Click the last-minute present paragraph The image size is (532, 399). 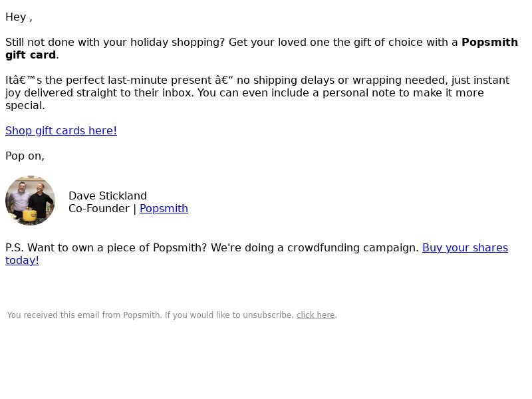click(257, 92)
